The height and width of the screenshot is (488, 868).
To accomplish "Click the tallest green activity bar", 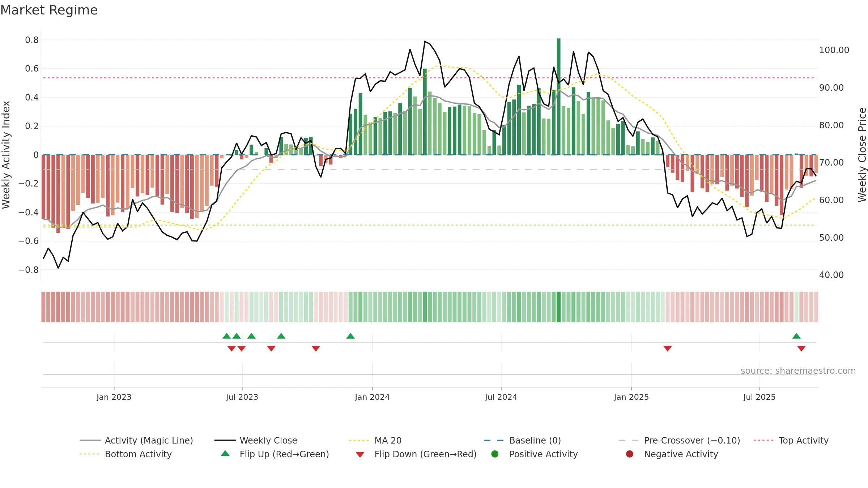I will (558, 97).
